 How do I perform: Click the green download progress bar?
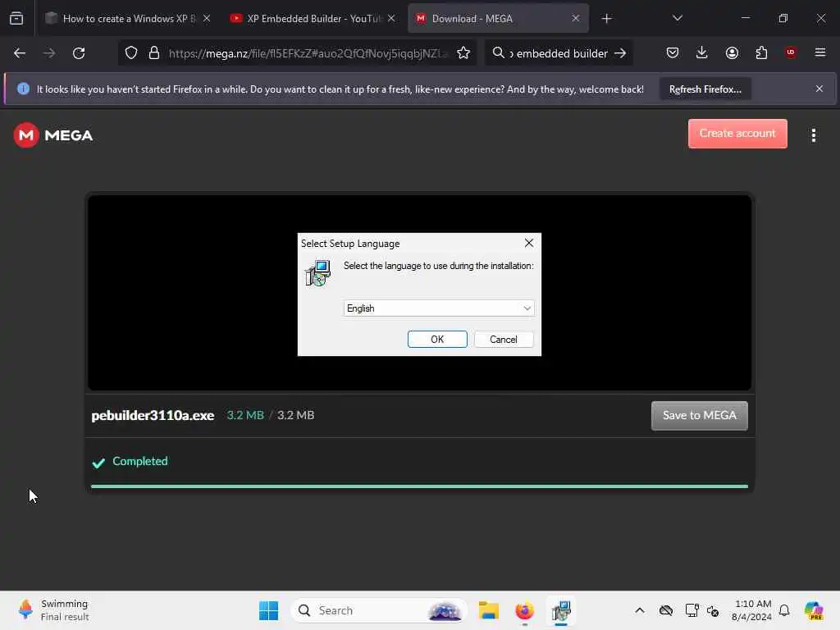click(419, 486)
